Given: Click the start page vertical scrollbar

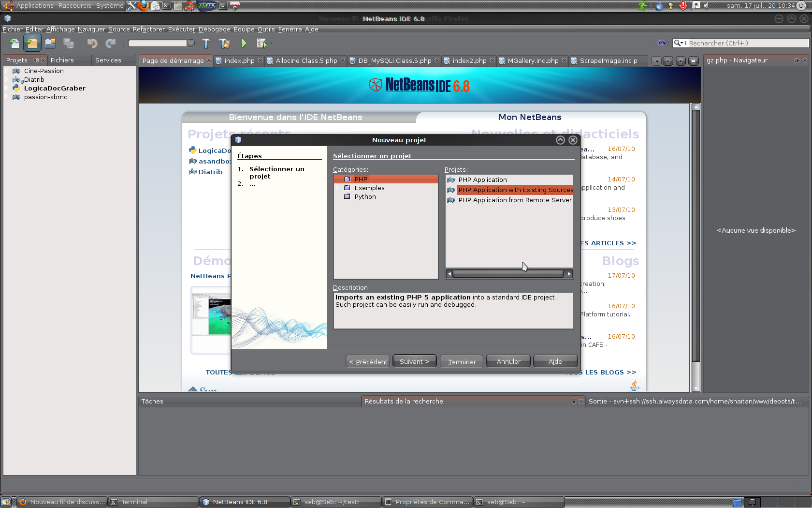Looking at the screenshot, I should 696,248.
